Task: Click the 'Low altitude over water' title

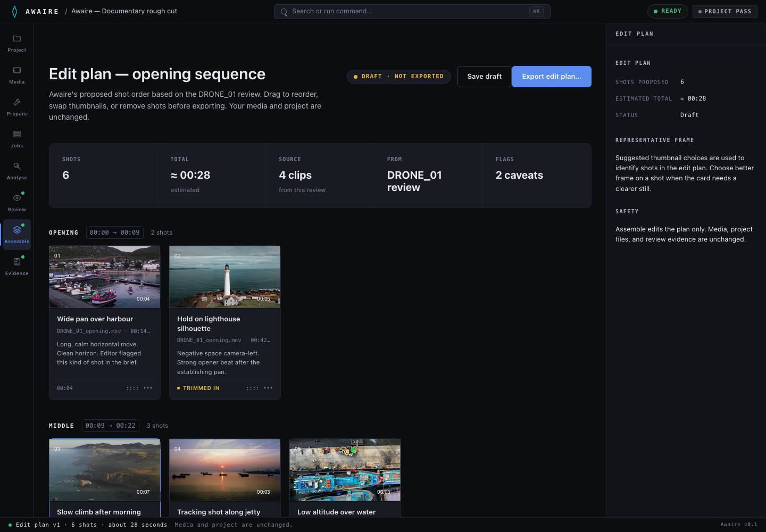Action: click(x=337, y=512)
